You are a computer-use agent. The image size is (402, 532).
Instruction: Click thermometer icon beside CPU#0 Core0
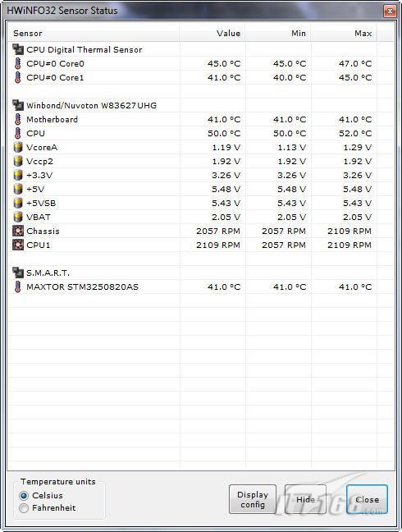pos(17,63)
